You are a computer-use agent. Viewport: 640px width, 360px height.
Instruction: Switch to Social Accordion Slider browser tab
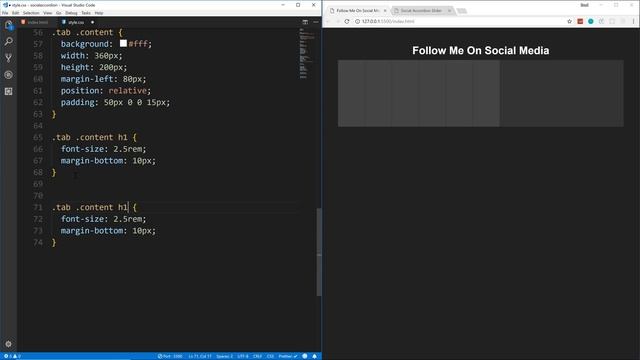[x=422, y=11]
